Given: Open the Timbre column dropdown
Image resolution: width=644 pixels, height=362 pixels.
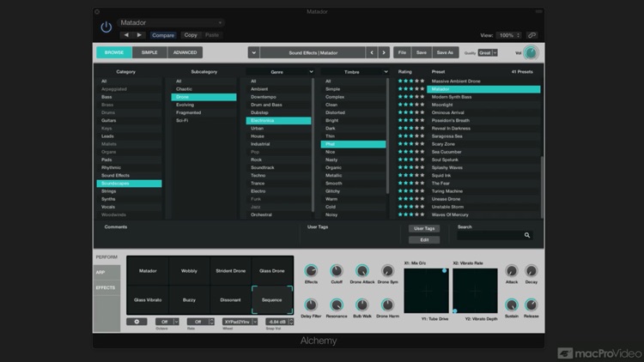Looking at the screenshot, I should coord(355,72).
